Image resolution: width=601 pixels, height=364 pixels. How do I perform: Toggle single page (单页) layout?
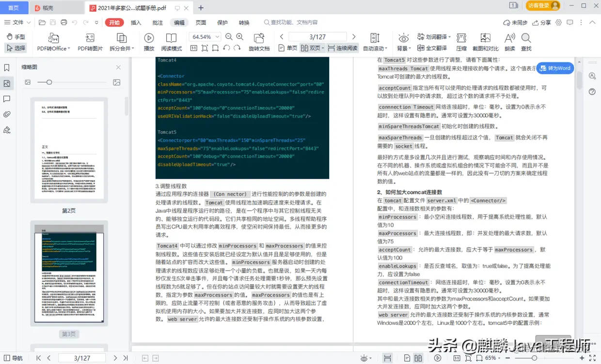(288, 48)
